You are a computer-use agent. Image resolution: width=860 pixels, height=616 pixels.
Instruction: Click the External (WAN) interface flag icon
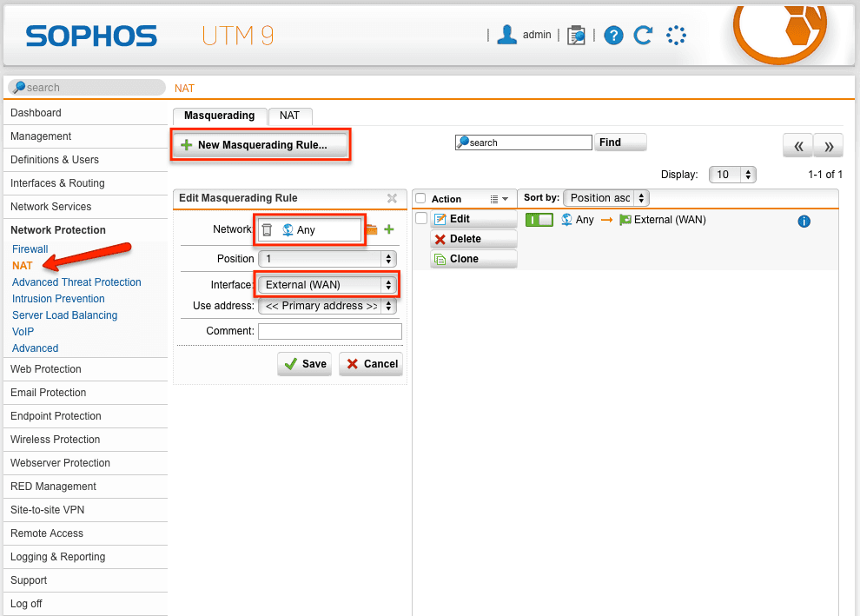(625, 220)
